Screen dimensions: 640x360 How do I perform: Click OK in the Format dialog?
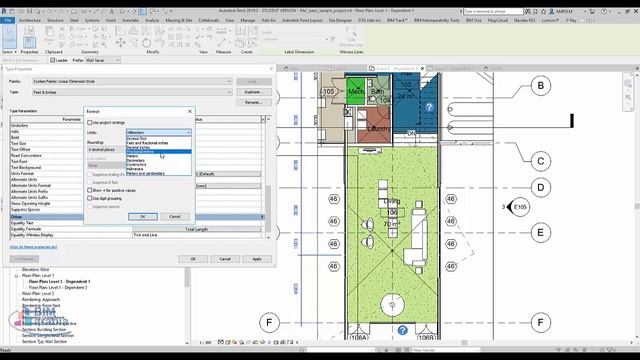click(x=143, y=216)
